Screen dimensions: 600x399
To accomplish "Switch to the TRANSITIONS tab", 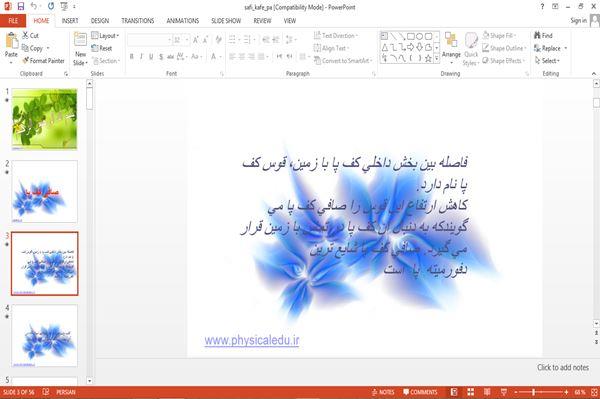I will pos(138,21).
